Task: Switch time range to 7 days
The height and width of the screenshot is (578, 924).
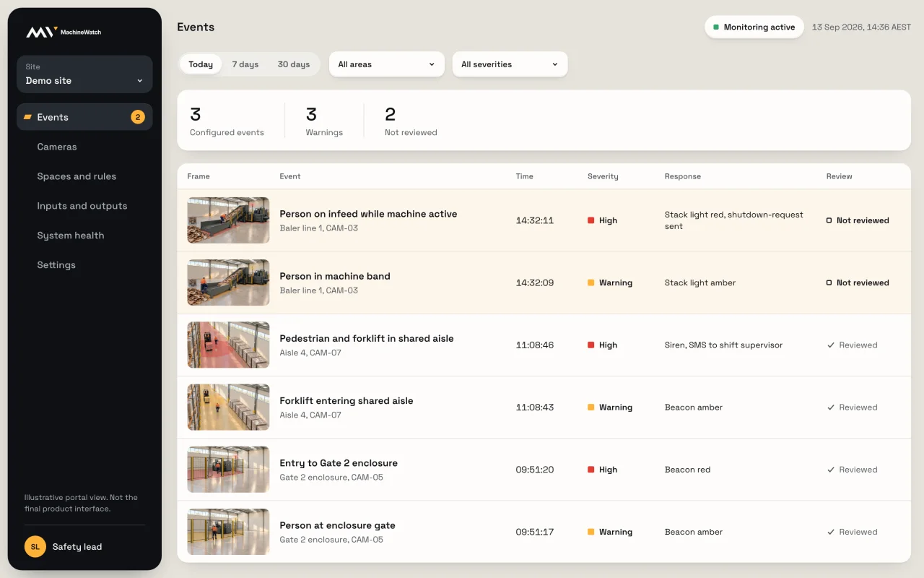Action: coord(245,64)
